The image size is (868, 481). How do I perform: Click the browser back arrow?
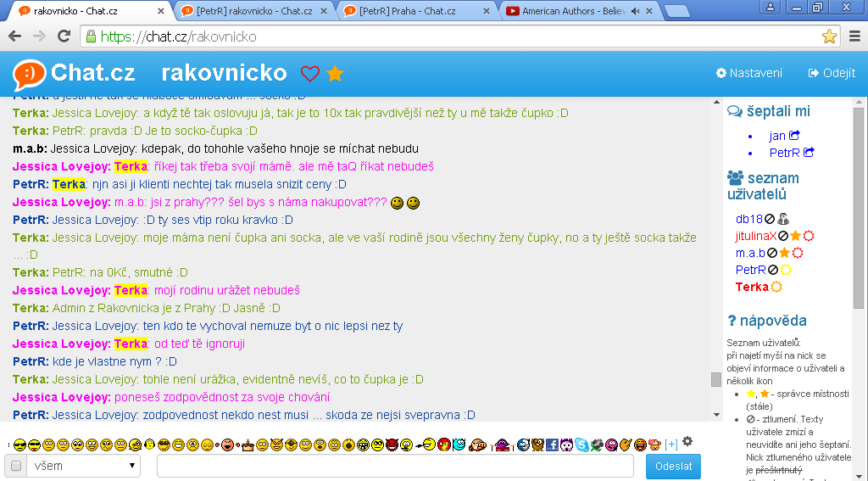(15, 36)
